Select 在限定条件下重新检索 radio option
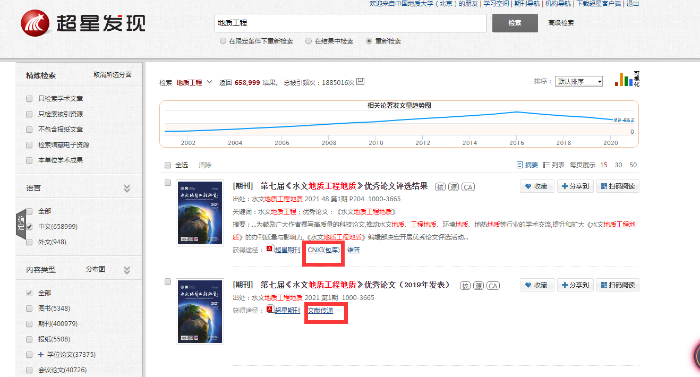 [223, 41]
